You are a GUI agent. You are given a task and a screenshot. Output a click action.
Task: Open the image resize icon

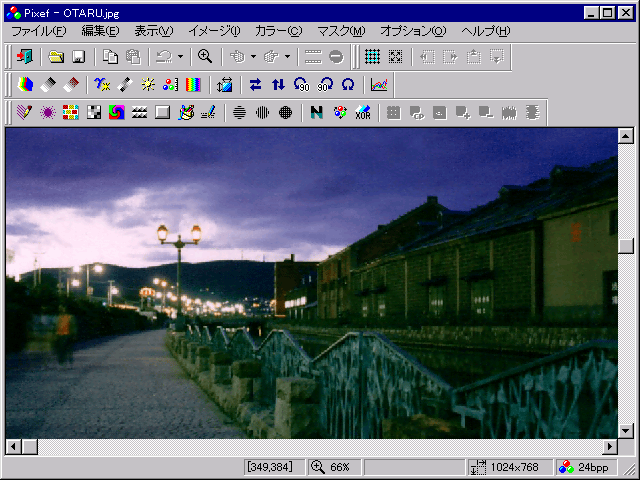point(224,84)
